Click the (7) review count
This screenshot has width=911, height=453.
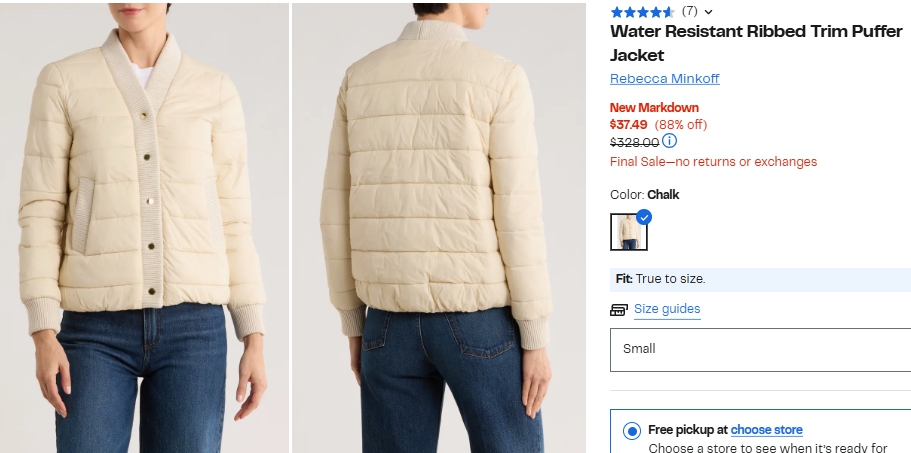[690, 11]
